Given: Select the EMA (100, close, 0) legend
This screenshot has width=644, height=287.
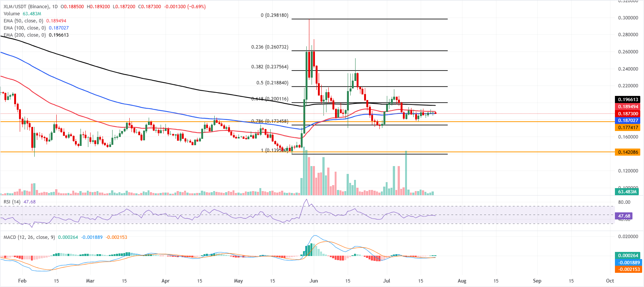Looking at the screenshot, I should point(36,28).
